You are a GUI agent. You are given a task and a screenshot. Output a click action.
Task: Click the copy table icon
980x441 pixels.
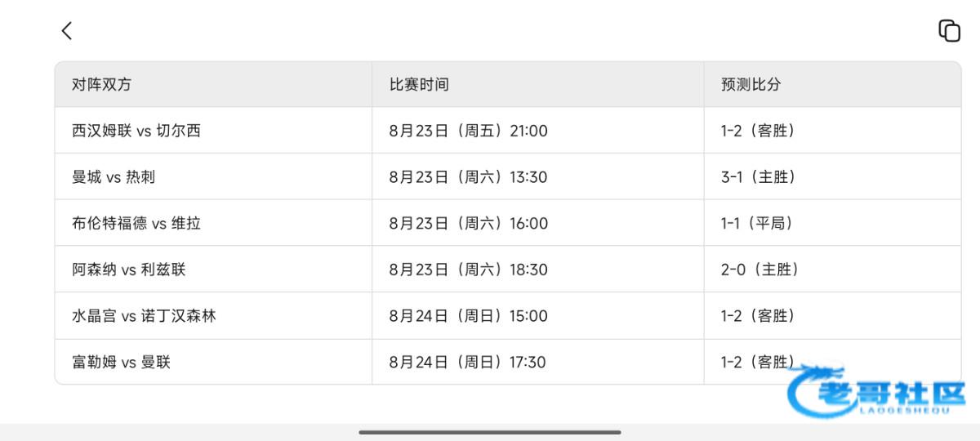click(949, 31)
